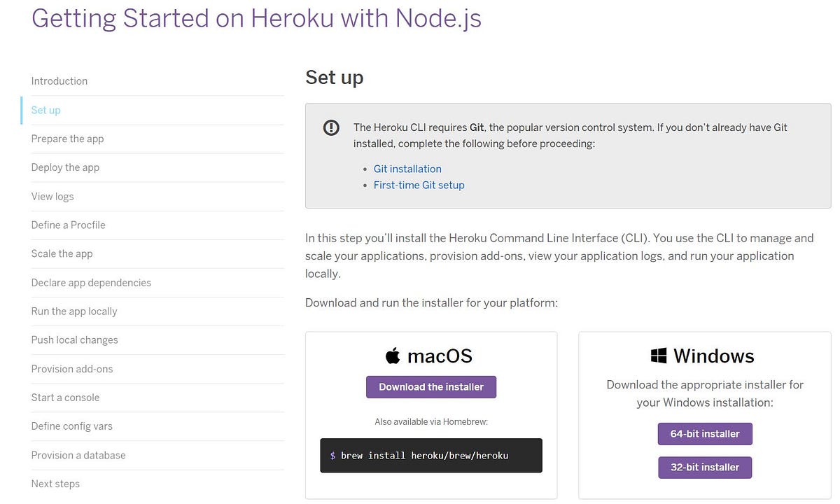840x504 pixels.
Task: Navigate to the Introduction section
Action: 59,80
